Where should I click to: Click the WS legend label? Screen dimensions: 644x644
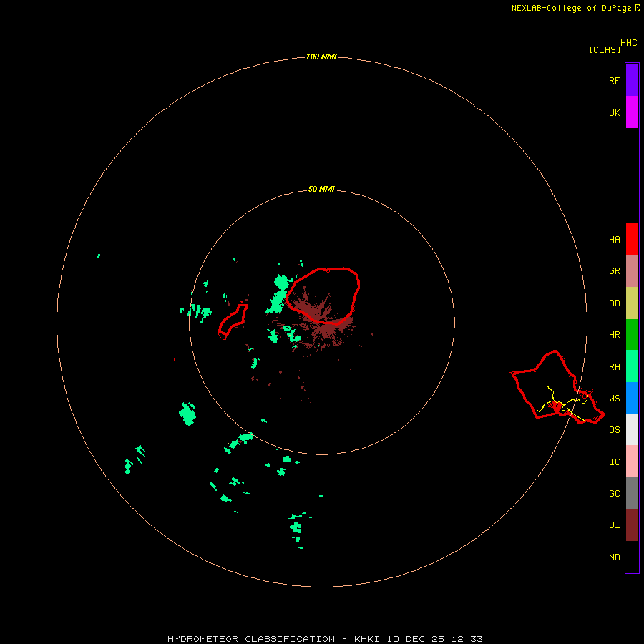(615, 399)
